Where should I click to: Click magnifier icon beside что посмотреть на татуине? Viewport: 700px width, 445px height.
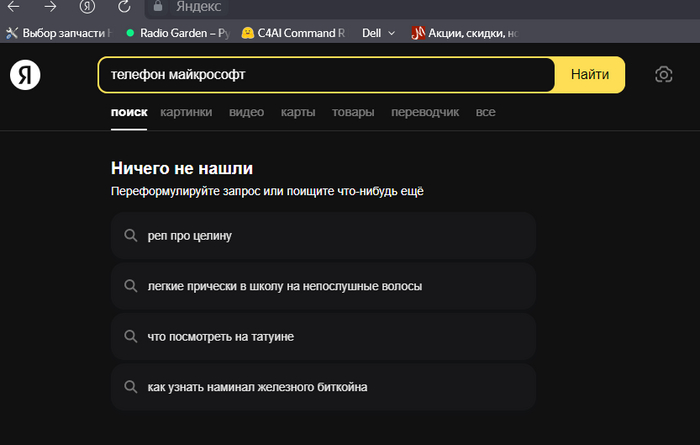pyautogui.click(x=131, y=336)
